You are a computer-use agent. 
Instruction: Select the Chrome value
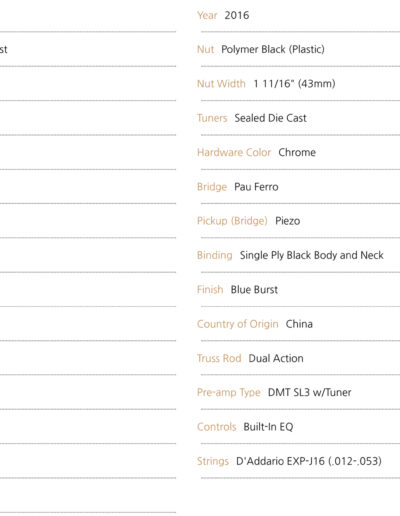pos(297,152)
